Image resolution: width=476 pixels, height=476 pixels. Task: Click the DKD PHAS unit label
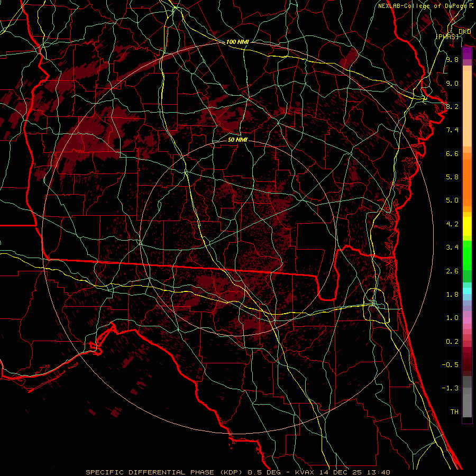[454, 34]
